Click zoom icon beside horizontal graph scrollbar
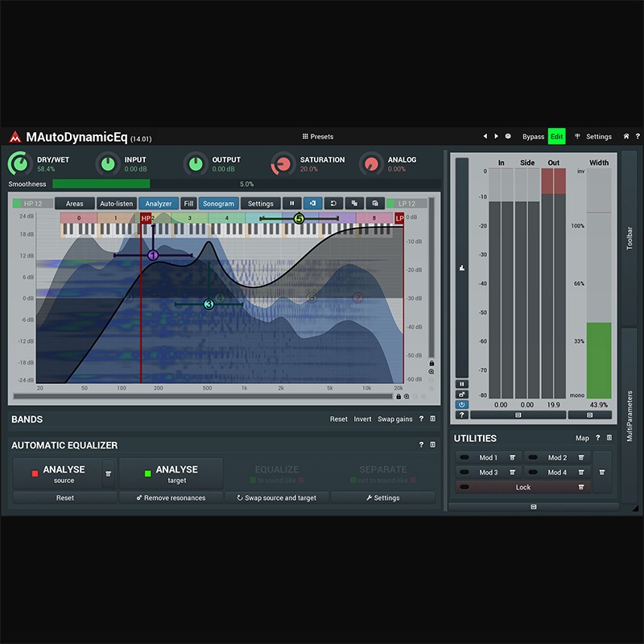 [407, 396]
